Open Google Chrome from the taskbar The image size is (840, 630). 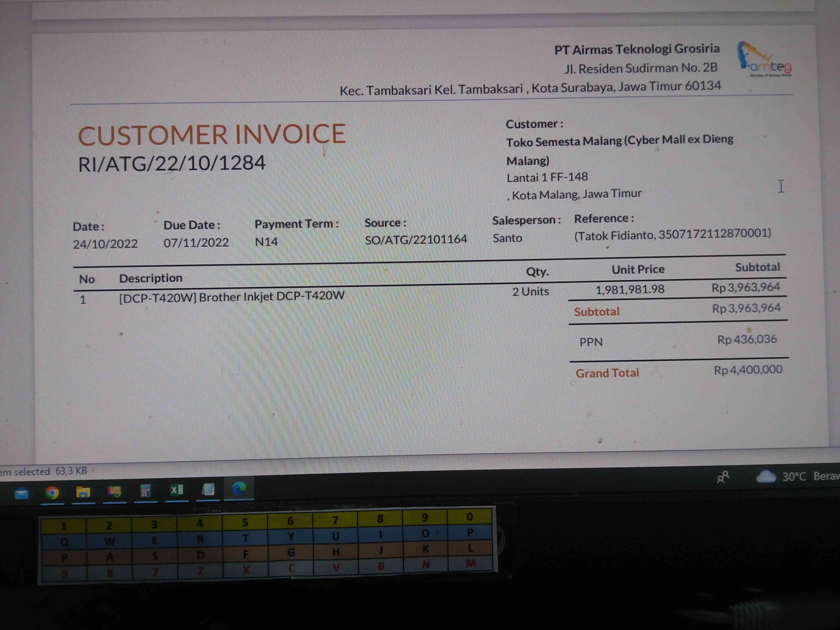coord(52,493)
